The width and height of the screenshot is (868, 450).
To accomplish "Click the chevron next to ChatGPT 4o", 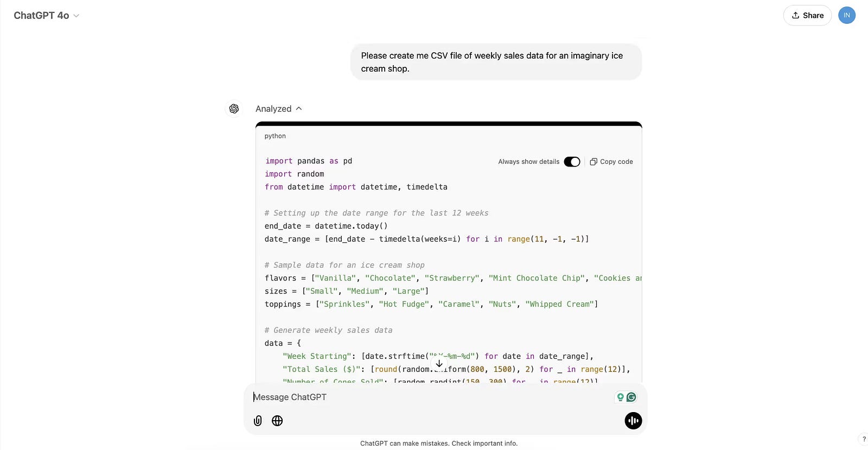I will 76,16.
